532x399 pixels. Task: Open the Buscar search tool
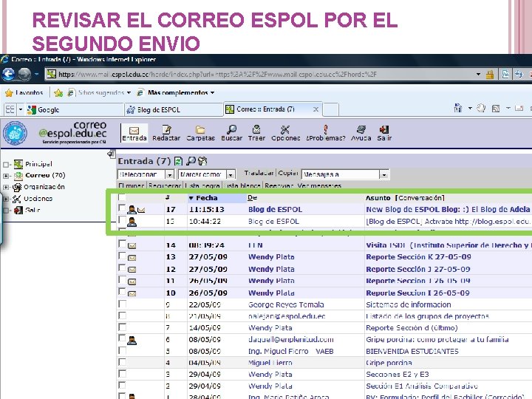[232, 133]
